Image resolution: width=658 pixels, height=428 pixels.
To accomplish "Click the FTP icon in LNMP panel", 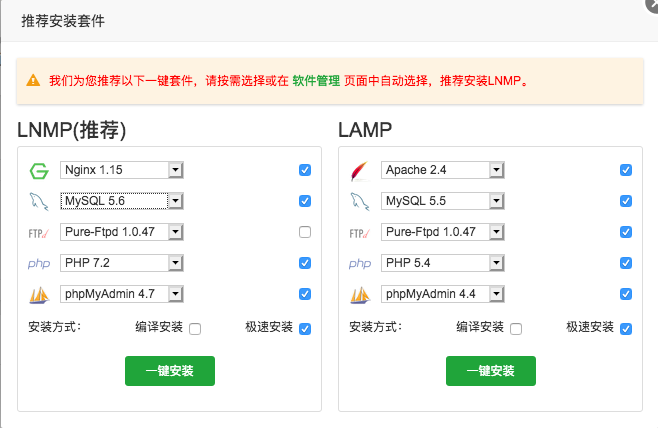I will tap(39, 233).
